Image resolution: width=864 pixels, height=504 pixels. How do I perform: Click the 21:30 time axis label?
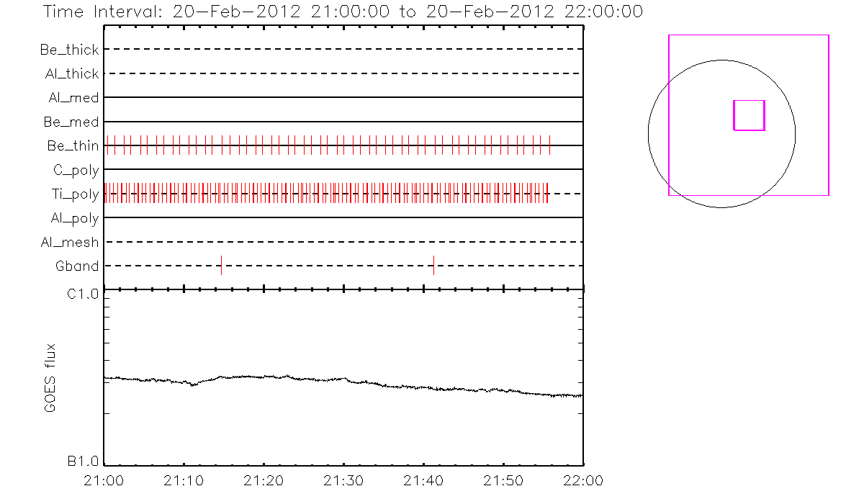pyautogui.click(x=344, y=480)
